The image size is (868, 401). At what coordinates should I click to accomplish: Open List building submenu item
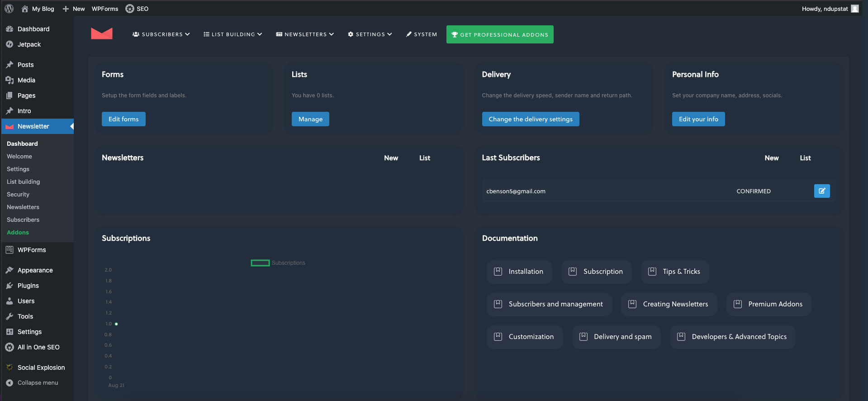point(24,181)
